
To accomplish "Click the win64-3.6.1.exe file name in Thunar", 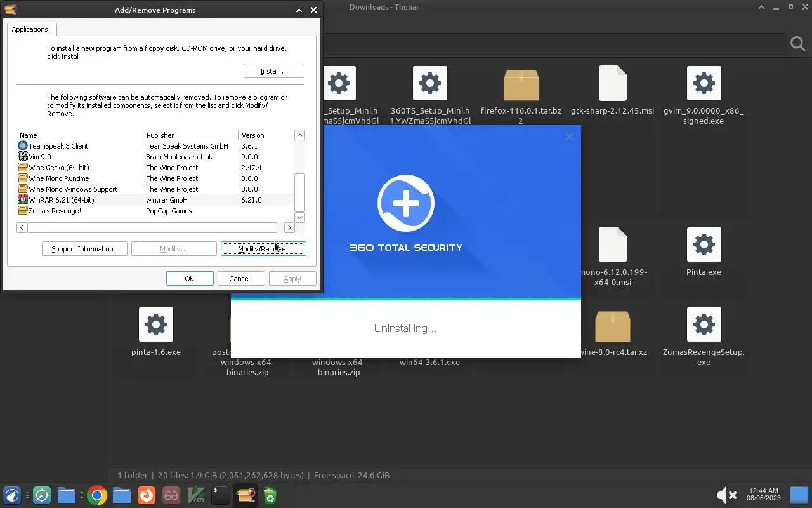I will point(429,362).
